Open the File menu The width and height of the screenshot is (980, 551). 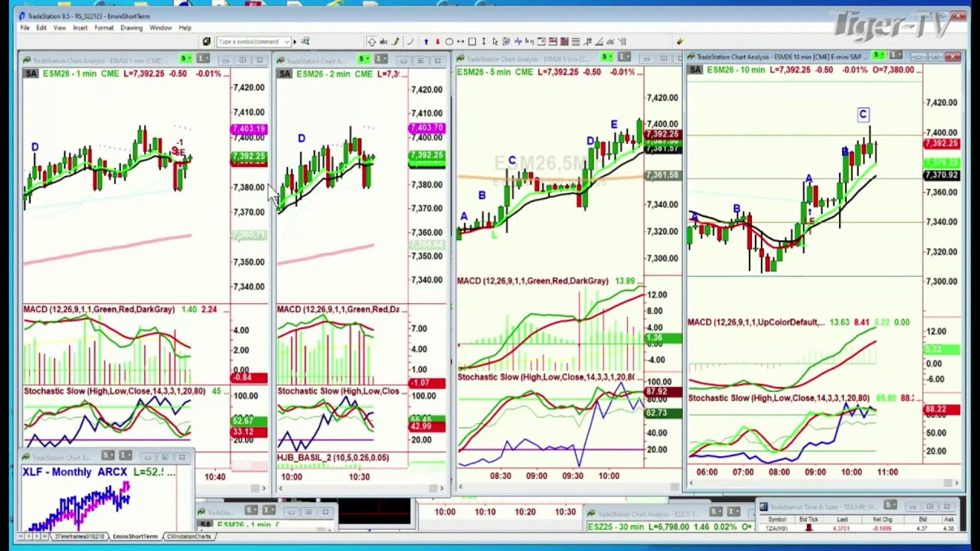(25, 28)
